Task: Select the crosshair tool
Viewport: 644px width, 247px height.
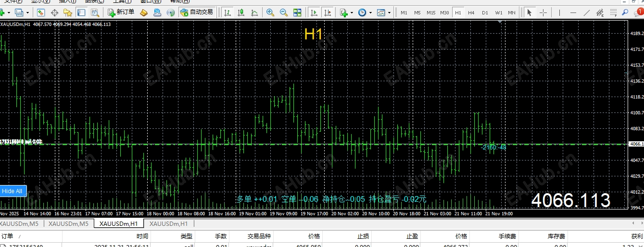Action: point(543,12)
